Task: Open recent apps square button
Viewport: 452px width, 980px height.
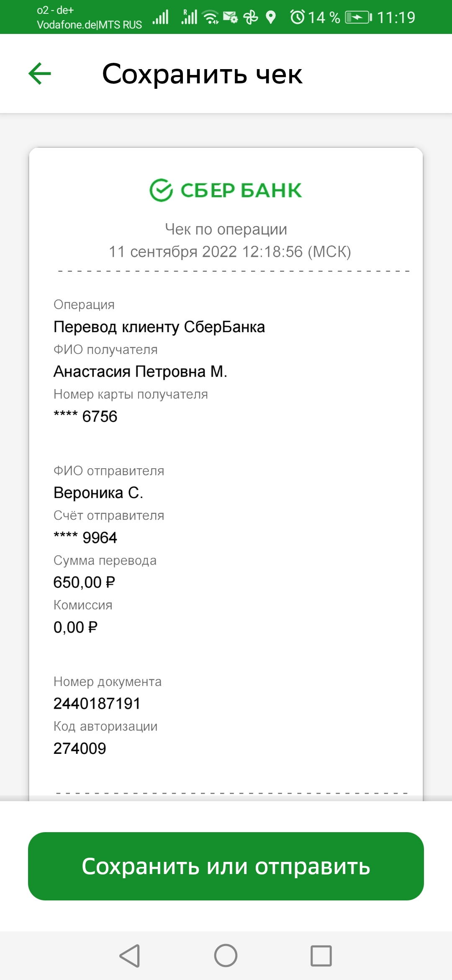Action: pos(321,956)
